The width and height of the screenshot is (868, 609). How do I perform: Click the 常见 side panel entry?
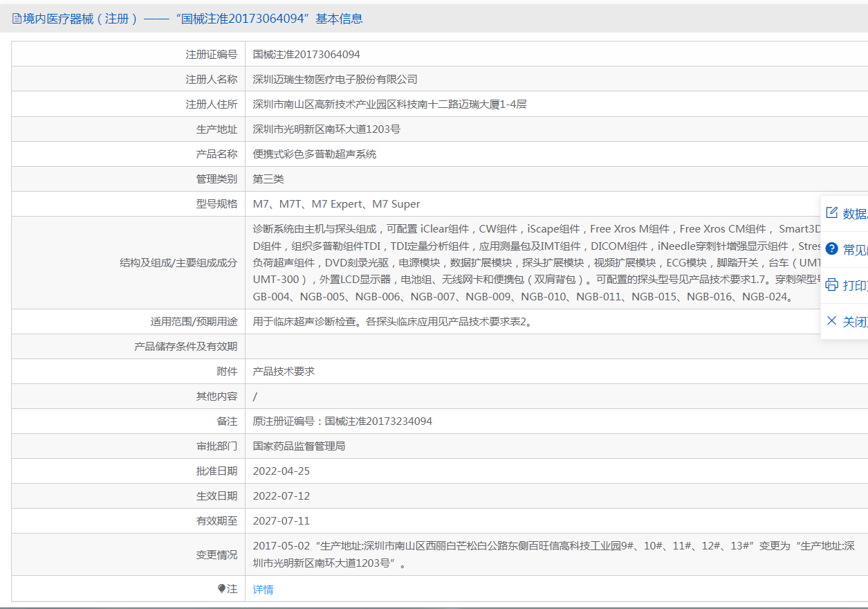pyautogui.click(x=844, y=250)
